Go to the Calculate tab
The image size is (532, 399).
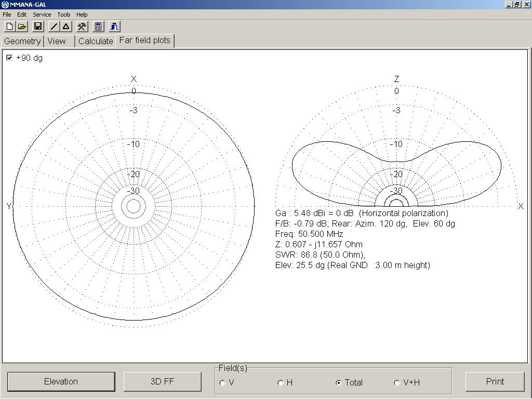pos(96,41)
